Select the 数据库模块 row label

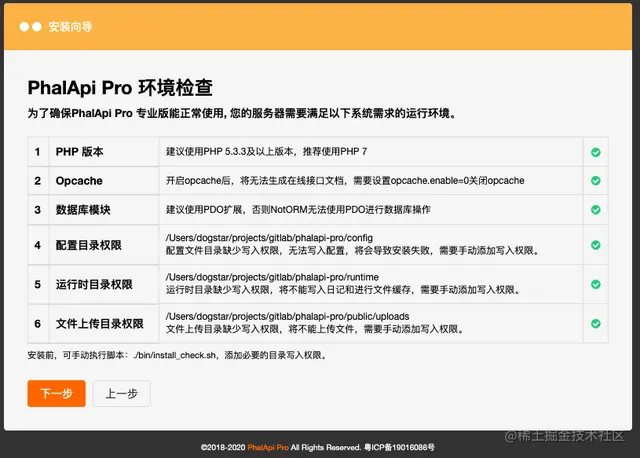[83, 210]
